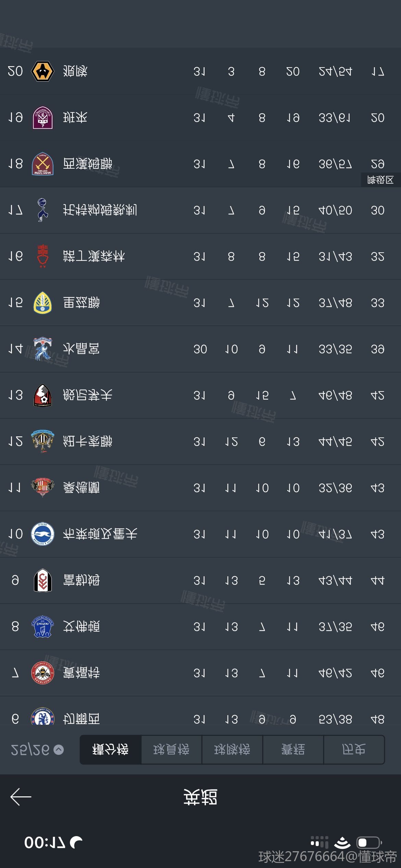Switch to the 球员榜 tab

click(171, 750)
